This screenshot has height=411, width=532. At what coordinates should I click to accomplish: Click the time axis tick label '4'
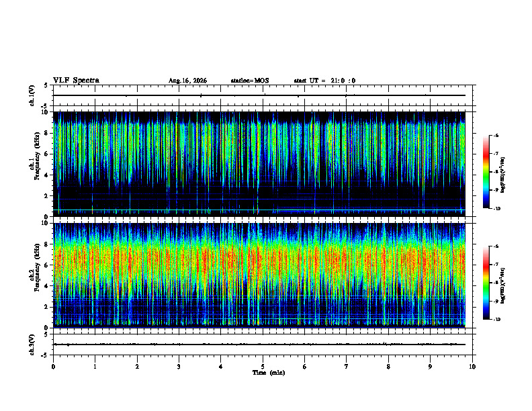click(221, 367)
